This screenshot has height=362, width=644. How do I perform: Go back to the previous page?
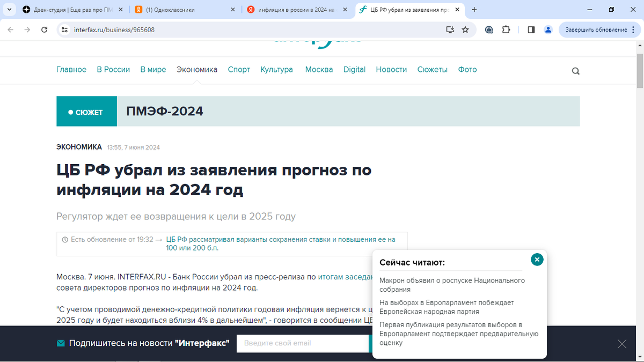[11, 29]
